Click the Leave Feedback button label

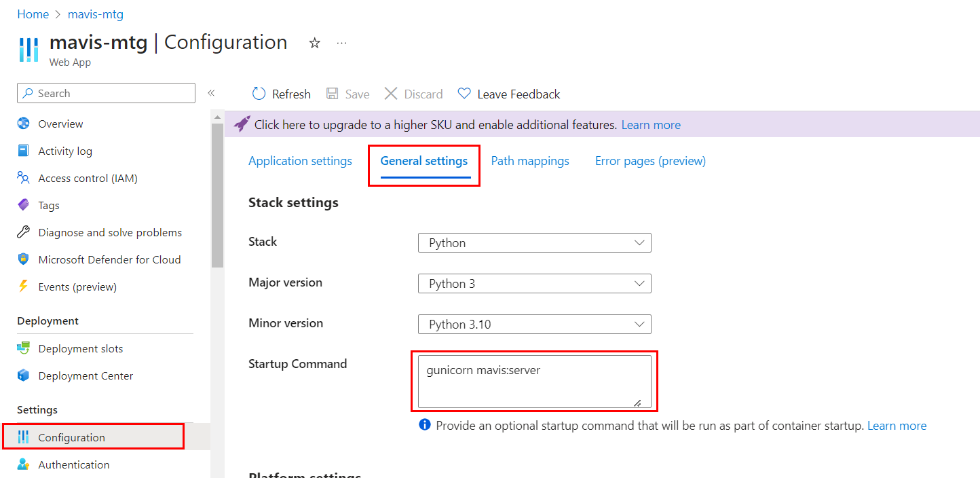point(519,94)
